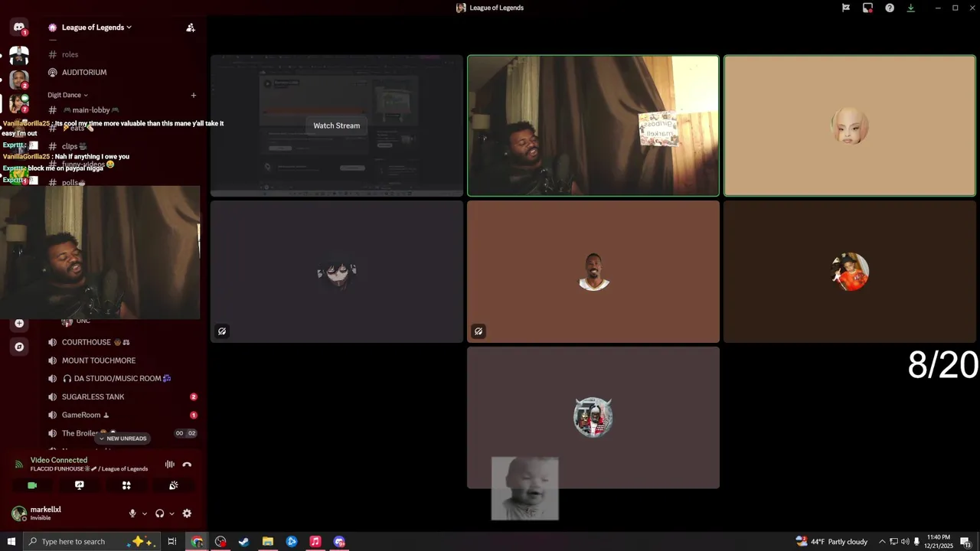Disconnect from voice with the hang-up icon

pos(187,465)
